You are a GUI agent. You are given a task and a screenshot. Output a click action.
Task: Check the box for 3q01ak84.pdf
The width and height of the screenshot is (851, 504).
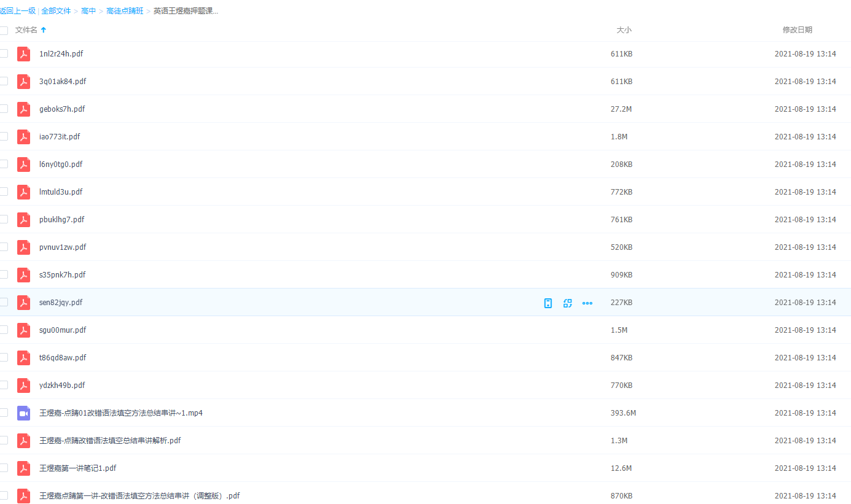(x=4, y=81)
